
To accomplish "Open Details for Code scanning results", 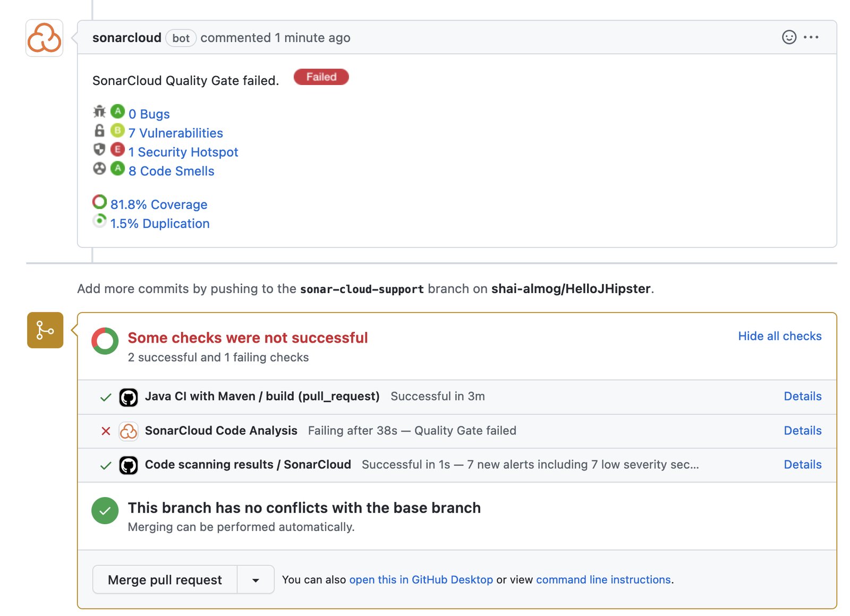I will click(803, 465).
